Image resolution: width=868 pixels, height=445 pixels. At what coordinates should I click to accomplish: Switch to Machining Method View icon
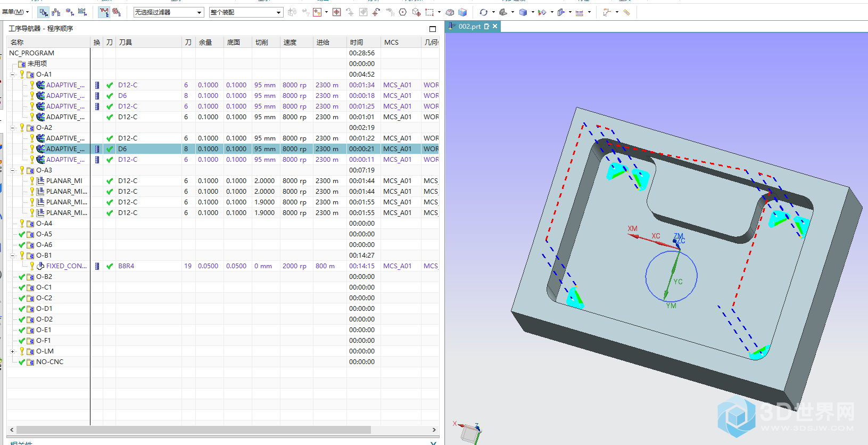point(82,12)
